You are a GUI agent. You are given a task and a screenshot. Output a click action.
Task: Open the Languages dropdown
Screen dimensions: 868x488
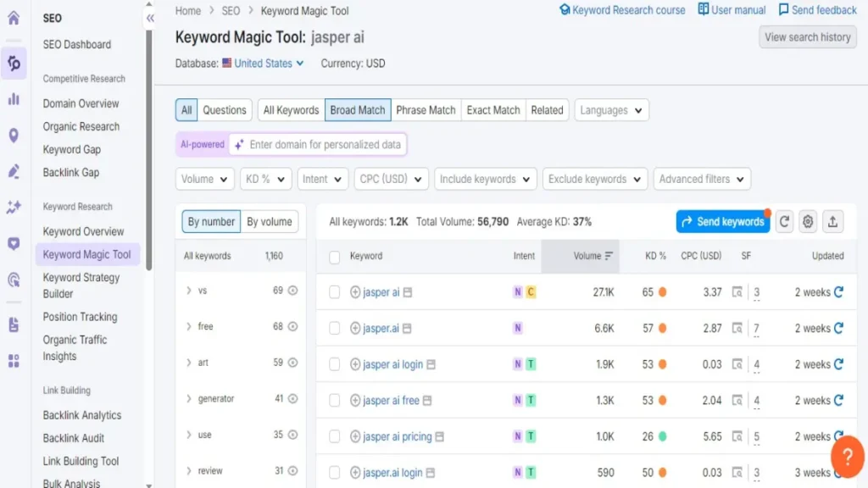611,110
